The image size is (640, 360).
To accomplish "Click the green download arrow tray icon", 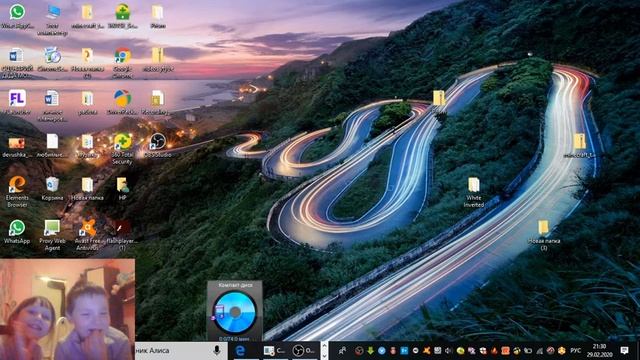I will 371,350.
